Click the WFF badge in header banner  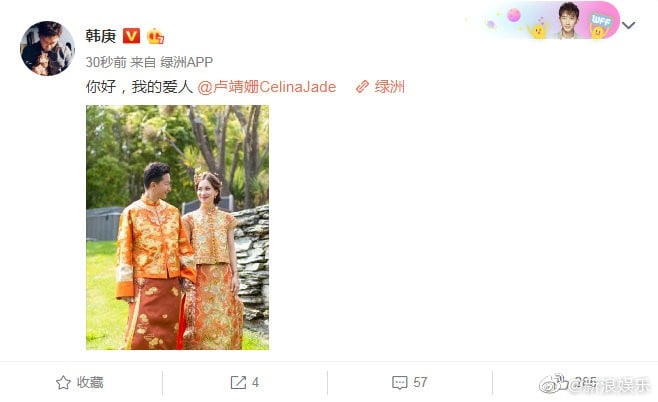[x=601, y=20]
